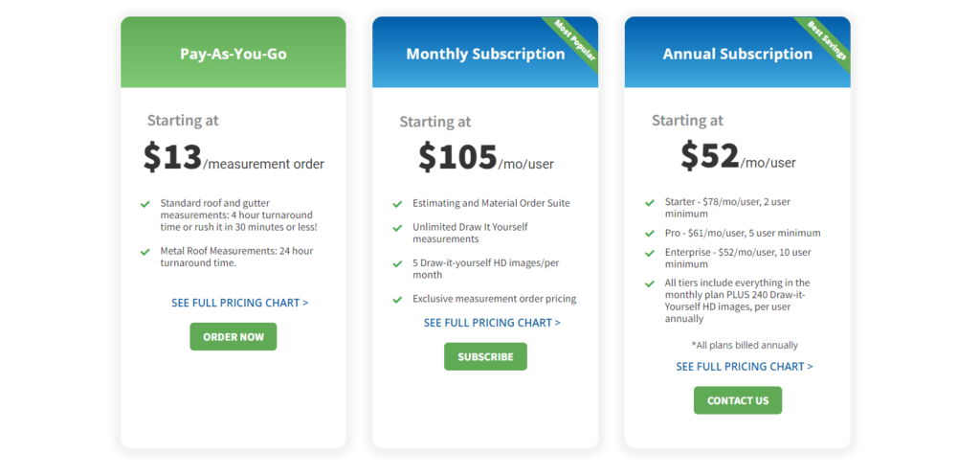Click the checkmark next to Metal Roof Measurements
The width and height of the screenshot is (980, 476).
coord(145,252)
